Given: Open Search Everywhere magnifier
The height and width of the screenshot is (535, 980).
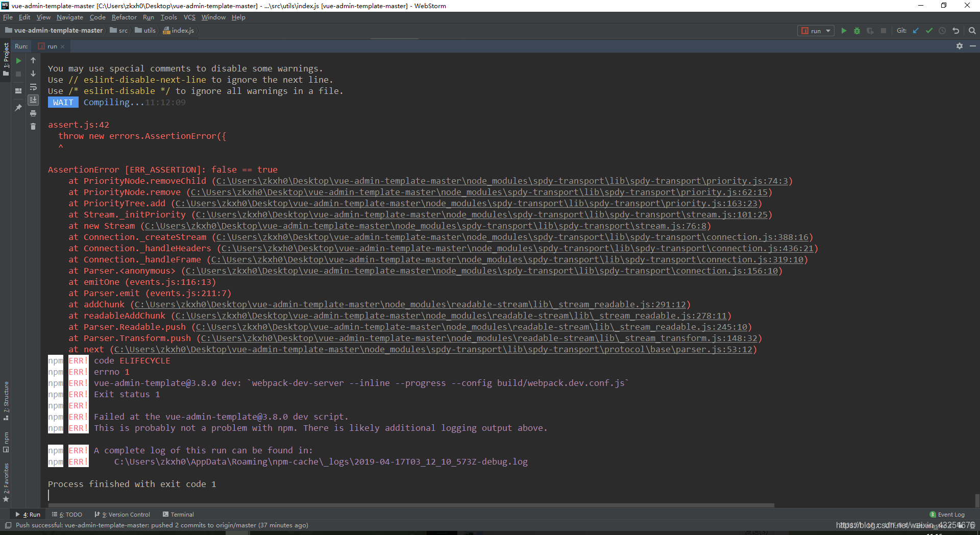Looking at the screenshot, I should tap(972, 31).
